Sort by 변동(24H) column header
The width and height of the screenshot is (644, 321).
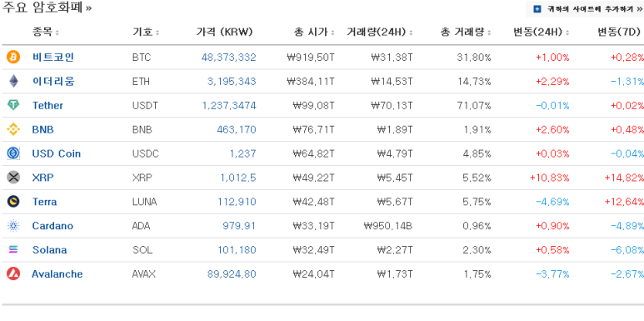542,32
